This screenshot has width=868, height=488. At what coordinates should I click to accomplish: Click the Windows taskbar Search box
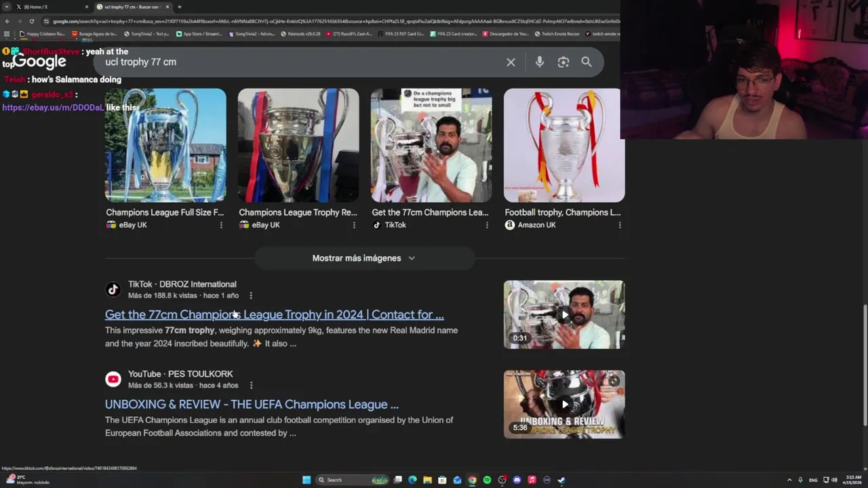tap(353, 480)
